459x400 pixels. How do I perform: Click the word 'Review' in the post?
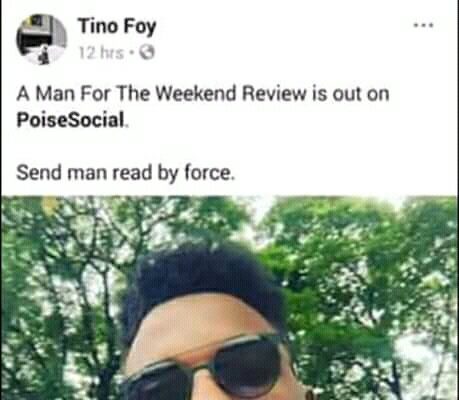pos(274,94)
